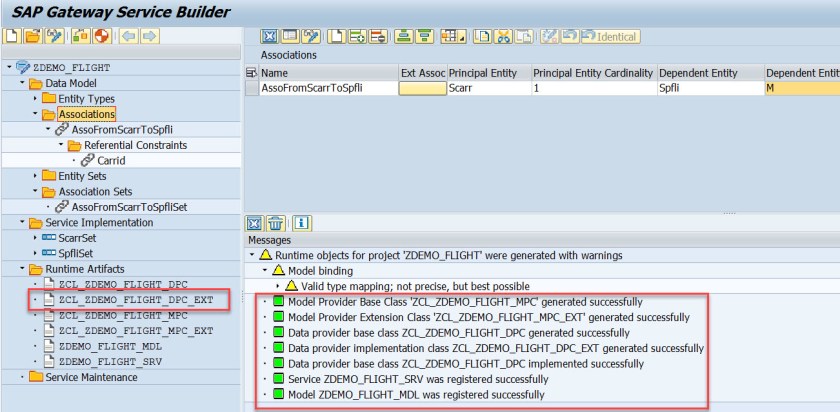Click the Scarr principal entity cell
840x412 pixels.
489,88
